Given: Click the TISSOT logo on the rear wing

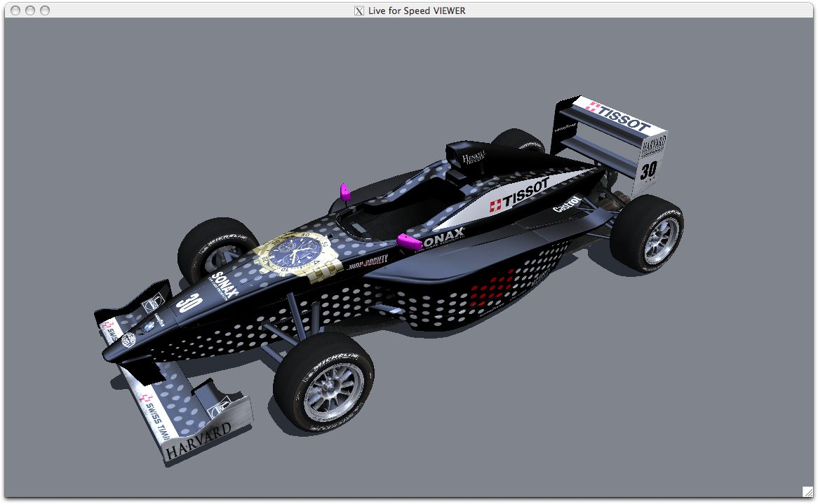Looking at the screenshot, I should (x=618, y=116).
